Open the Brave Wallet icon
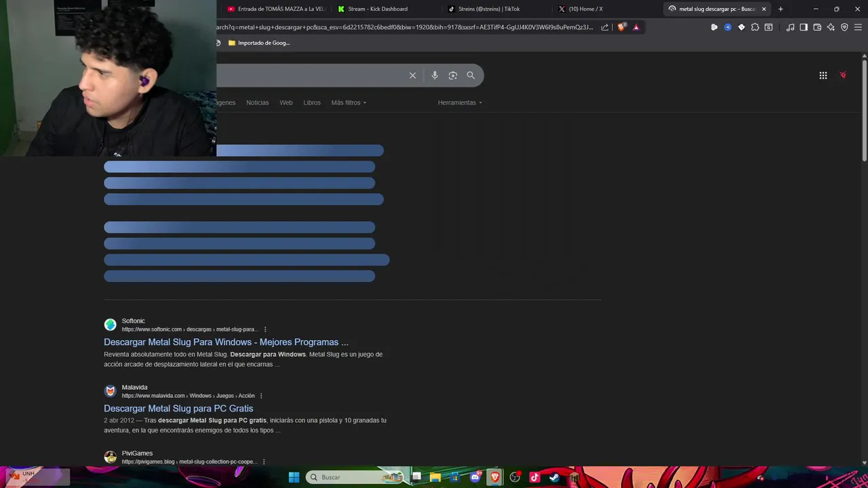The width and height of the screenshot is (868, 488). 817,27
